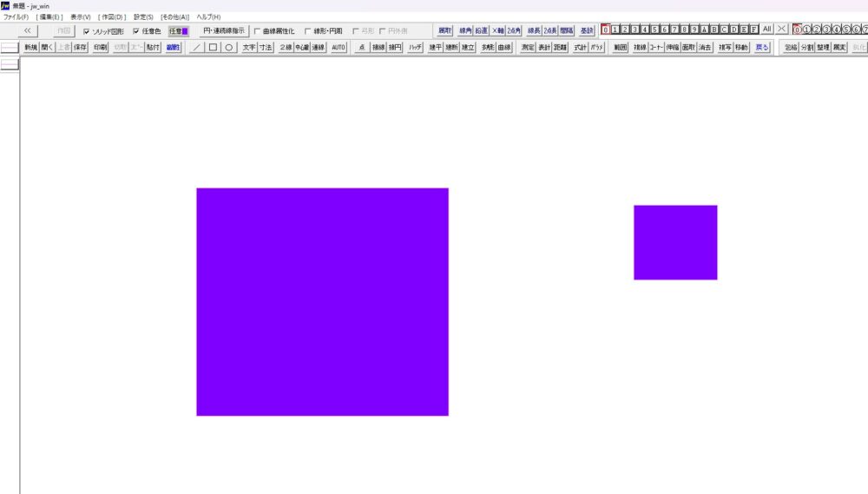Toggle the ソリッド図形 checkbox
Image resolution: width=868 pixels, height=494 pixels.
pyautogui.click(x=87, y=31)
